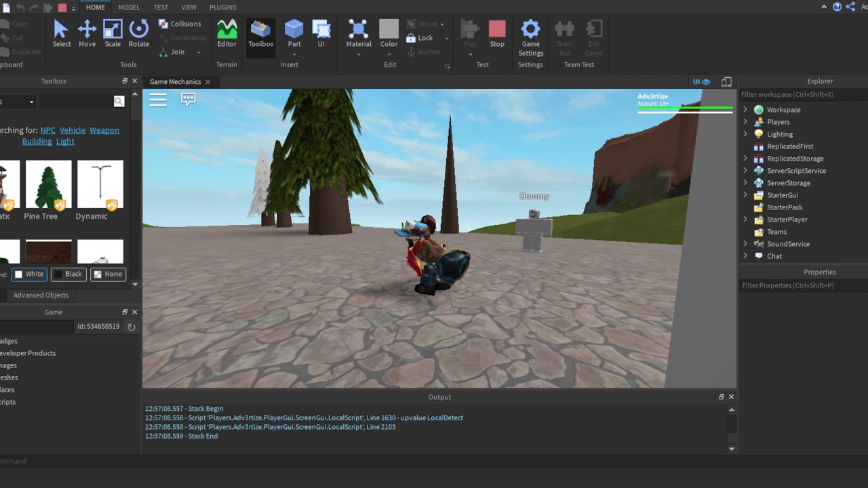The width and height of the screenshot is (868, 488).
Task: Expand the Players tree node
Action: tap(745, 122)
